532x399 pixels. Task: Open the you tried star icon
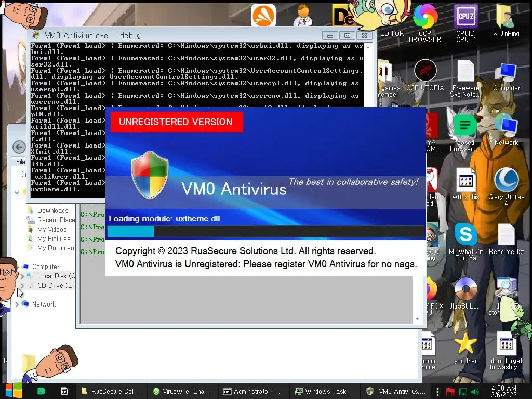(465, 348)
